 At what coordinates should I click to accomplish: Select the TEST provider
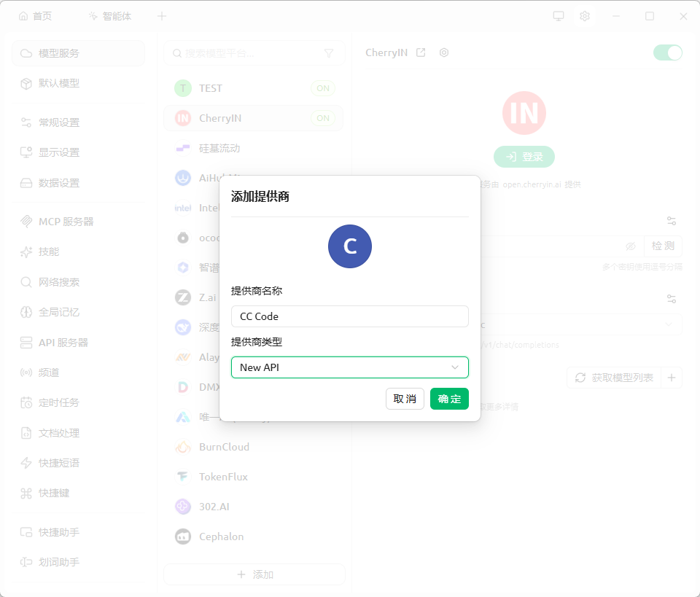(x=254, y=88)
